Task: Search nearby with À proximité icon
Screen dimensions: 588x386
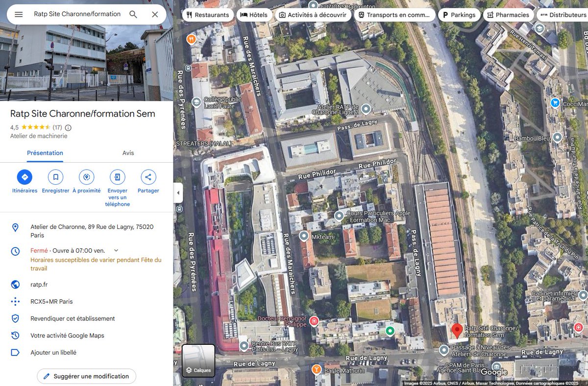Action: tap(87, 177)
